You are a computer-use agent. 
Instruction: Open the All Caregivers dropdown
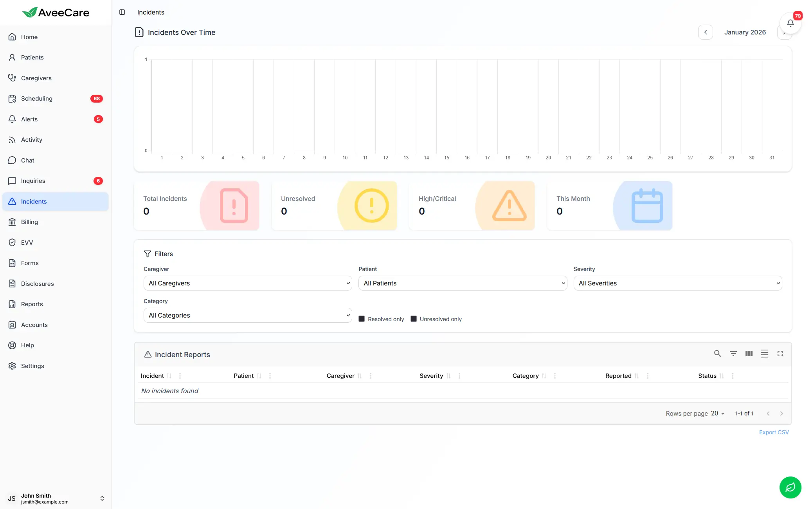(247, 283)
